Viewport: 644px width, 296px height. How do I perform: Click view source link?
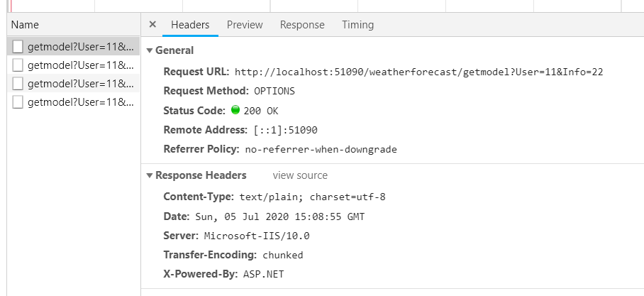tap(300, 175)
